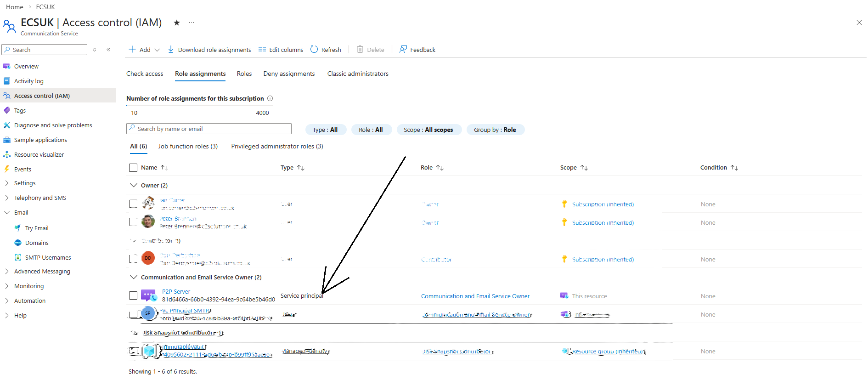Image resolution: width=868 pixels, height=386 pixels.
Task: Click the Feedback toolbar icon
Action: [x=403, y=49]
